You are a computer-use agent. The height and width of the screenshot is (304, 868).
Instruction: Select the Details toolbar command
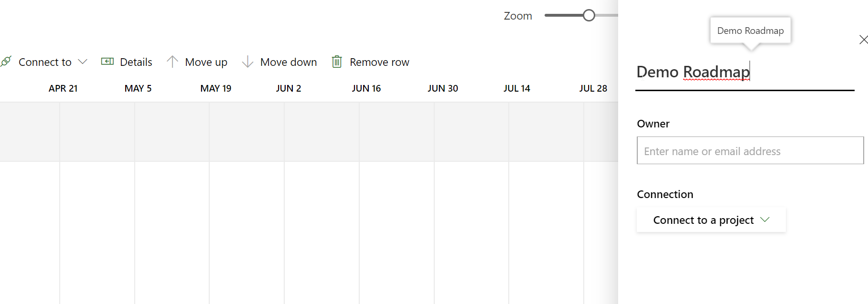(x=135, y=62)
